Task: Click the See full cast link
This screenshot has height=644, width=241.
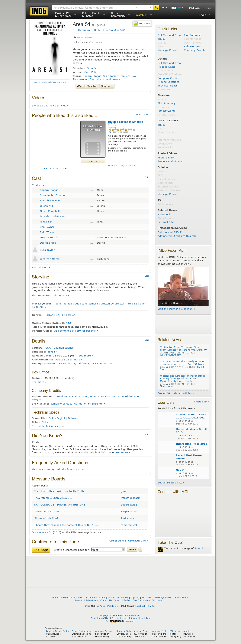Action: [x=40, y=268]
